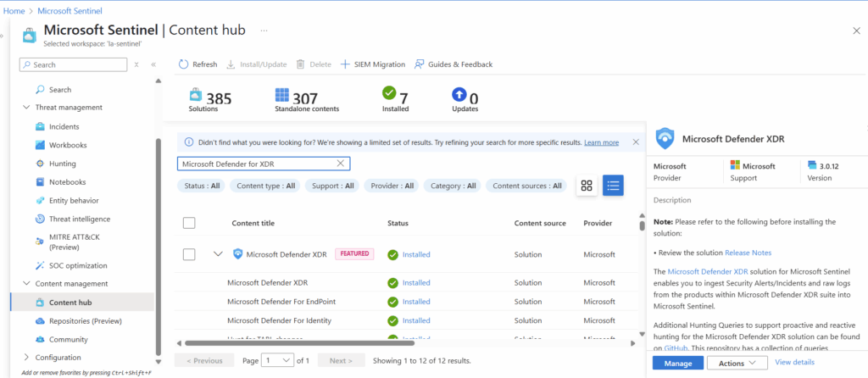The height and width of the screenshot is (378, 868).
Task: Open the Support : All filter
Action: pyautogui.click(x=332, y=186)
